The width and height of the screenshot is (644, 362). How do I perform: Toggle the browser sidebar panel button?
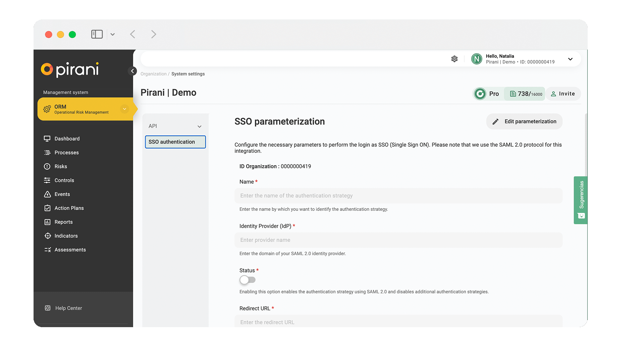(97, 34)
